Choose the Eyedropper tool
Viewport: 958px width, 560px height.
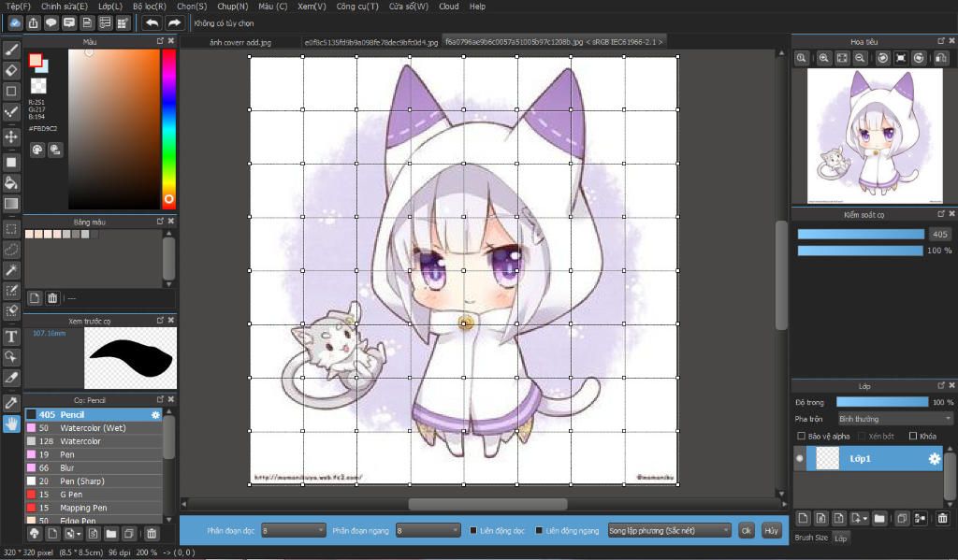coord(11,403)
